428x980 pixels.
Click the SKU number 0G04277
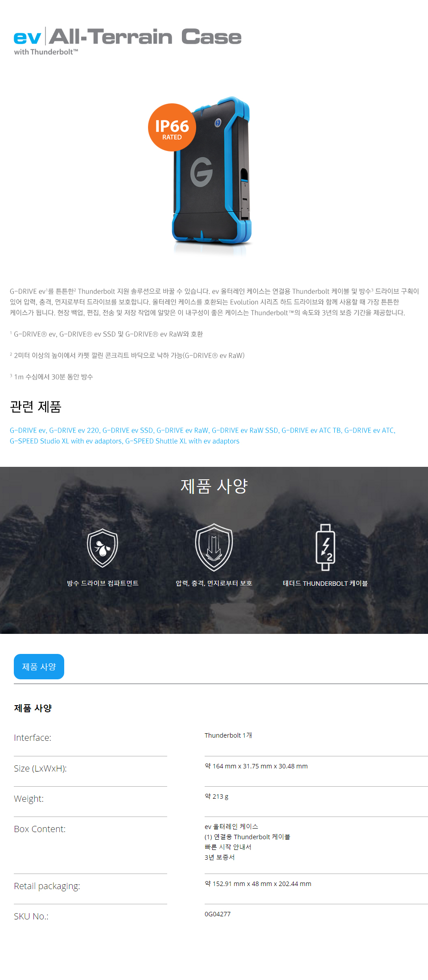pos(218,914)
